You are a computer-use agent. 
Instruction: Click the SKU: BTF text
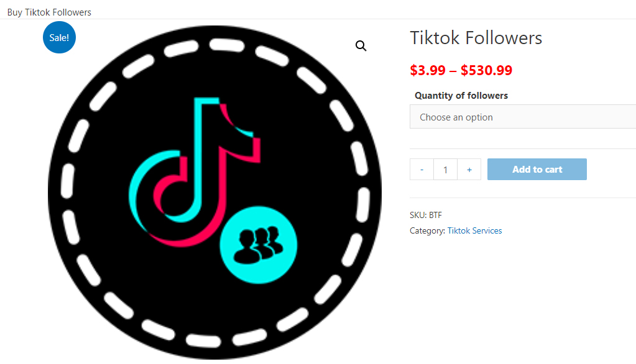coord(426,215)
